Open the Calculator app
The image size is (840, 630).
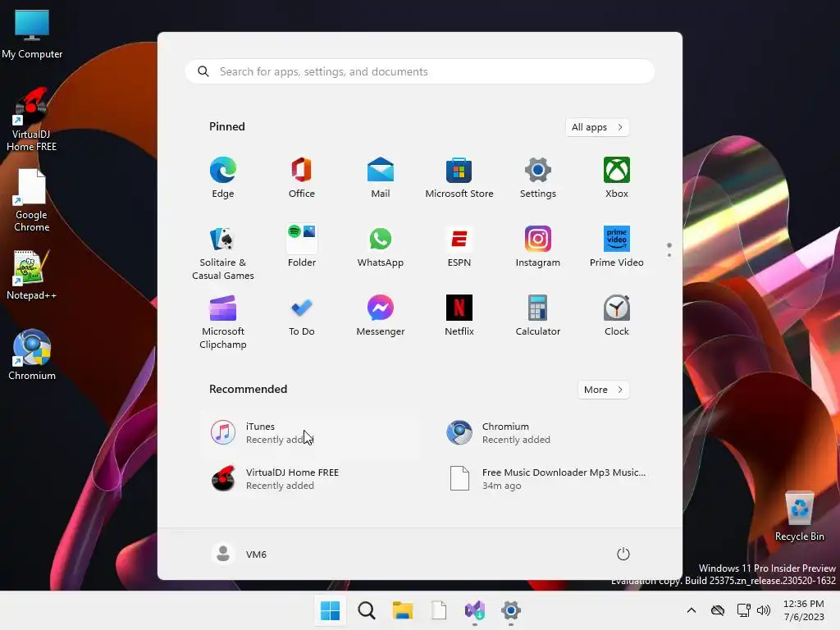tap(538, 316)
